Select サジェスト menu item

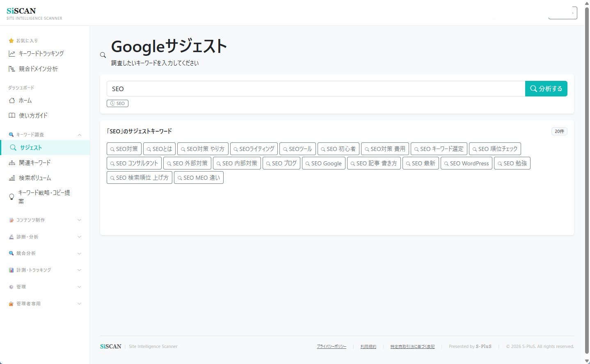45,148
